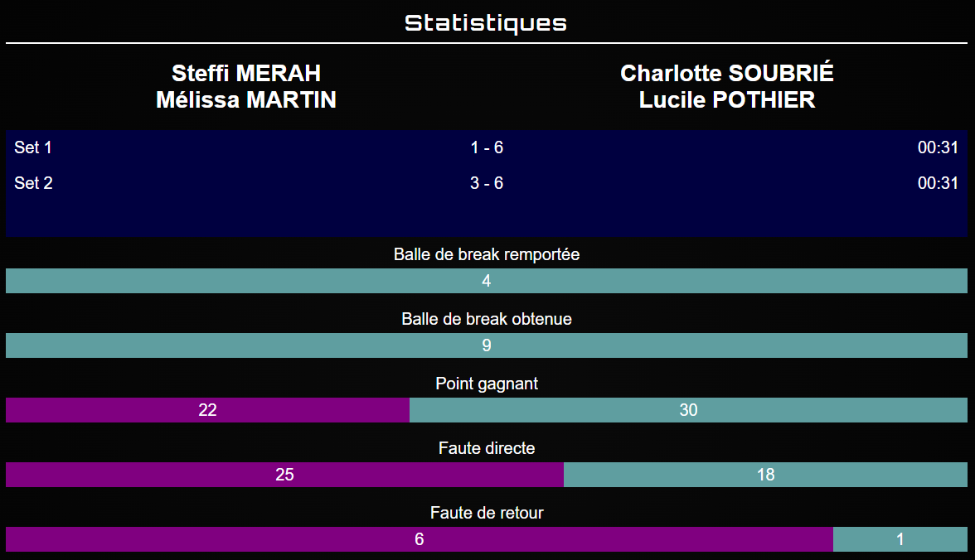975x560 pixels.
Task: Select player name Steffi MERAH
Action: pos(246,73)
